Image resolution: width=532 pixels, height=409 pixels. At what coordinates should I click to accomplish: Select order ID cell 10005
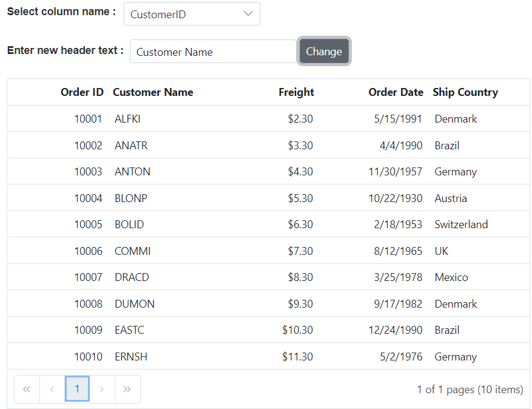coord(88,225)
